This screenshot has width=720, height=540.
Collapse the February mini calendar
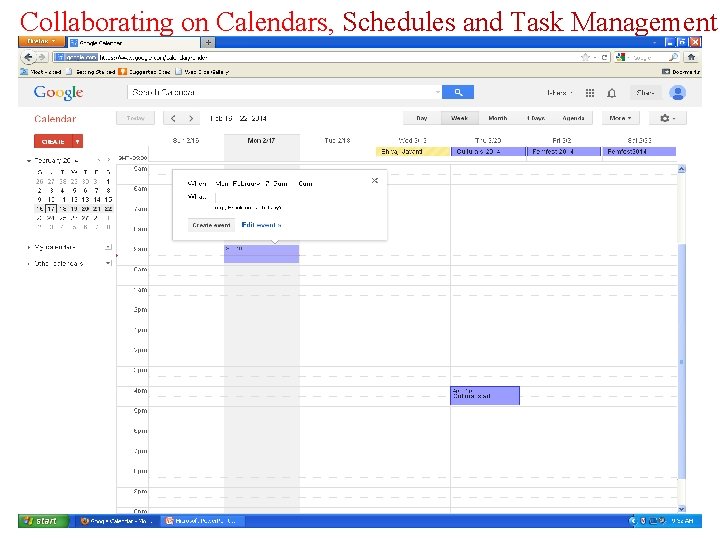click(x=29, y=161)
